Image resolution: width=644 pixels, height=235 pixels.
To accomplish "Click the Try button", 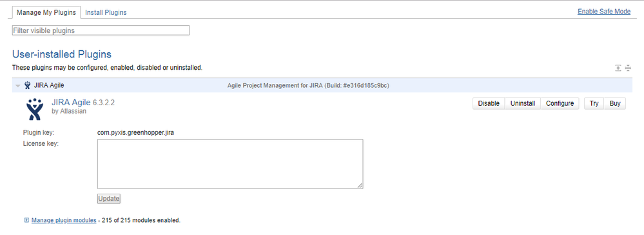I will point(594,103).
